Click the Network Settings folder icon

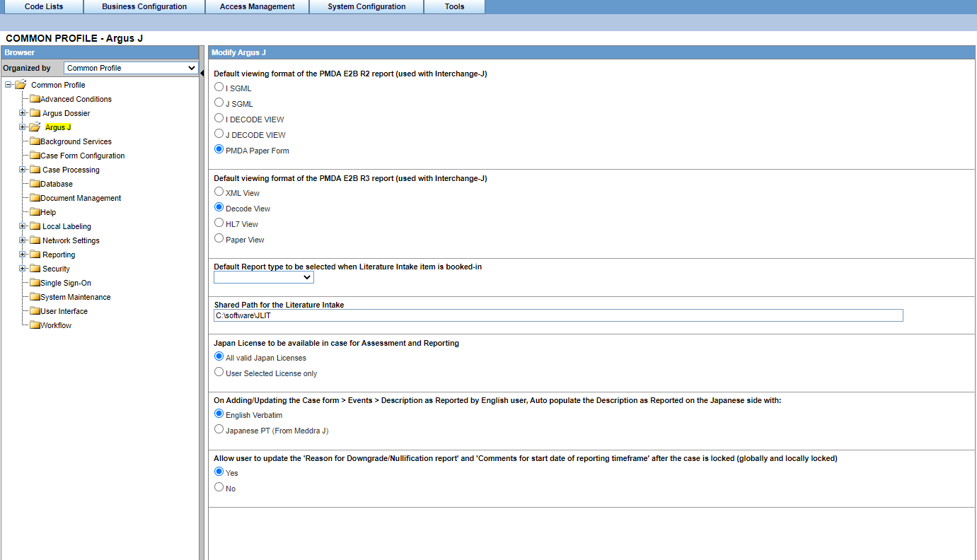click(x=35, y=240)
